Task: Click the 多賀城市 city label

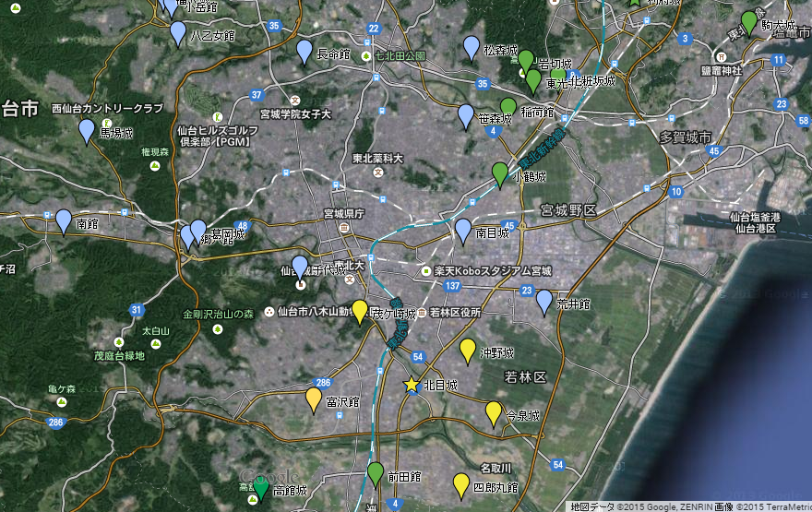Action: pyautogui.click(x=686, y=137)
